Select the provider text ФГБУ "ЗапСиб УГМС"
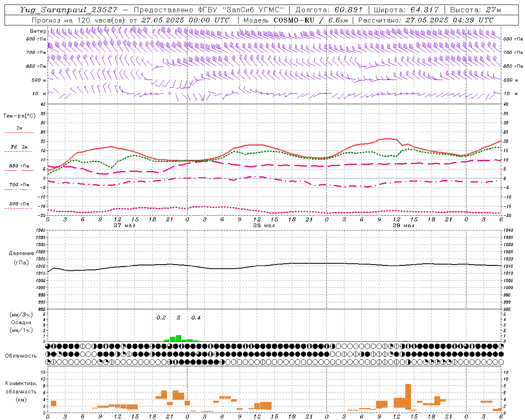The image size is (525, 420). pyautogui.click(x=241, y=10)
